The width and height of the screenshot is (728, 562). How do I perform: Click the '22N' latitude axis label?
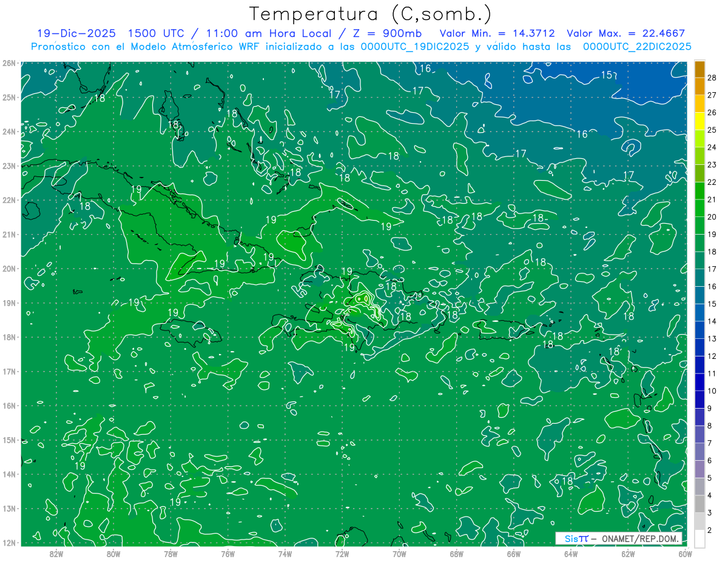[10, 200]
